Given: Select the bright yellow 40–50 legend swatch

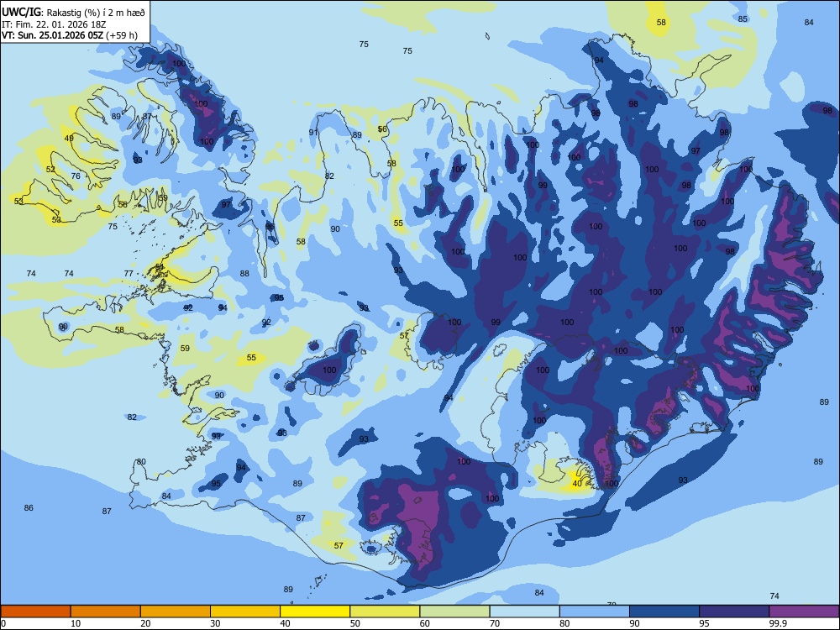Looking at the screenshot, I should pos(315,612).
